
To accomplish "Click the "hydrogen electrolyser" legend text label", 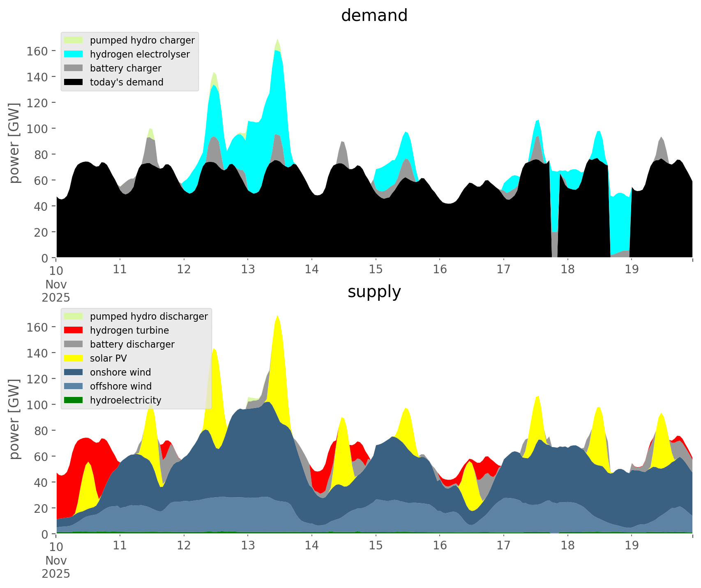I will click(x=140, y=54).
